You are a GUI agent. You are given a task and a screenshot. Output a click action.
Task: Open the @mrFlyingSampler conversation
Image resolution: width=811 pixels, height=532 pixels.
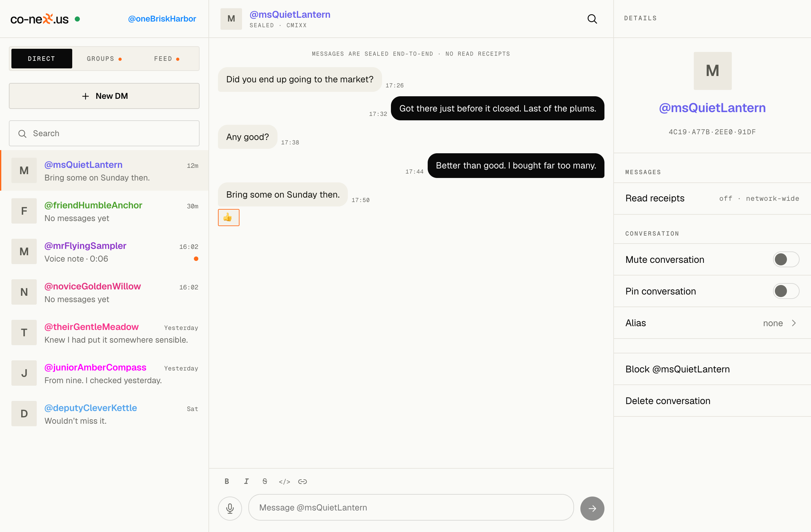[x=104, y=251]
